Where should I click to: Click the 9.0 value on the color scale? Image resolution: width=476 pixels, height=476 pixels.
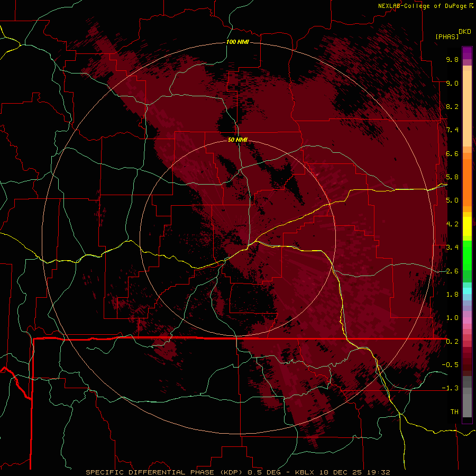tap(452, 83)
